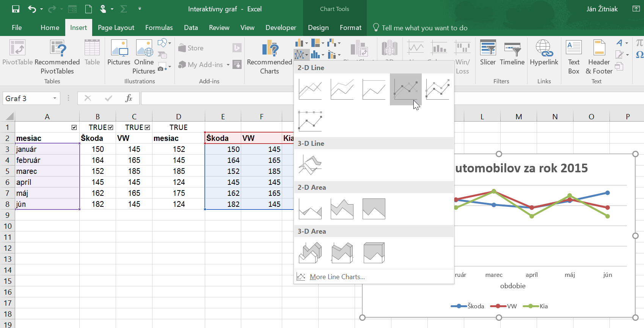Pick the 2-D Area chart
Screen dimensions: 644x328
(310, 209)
